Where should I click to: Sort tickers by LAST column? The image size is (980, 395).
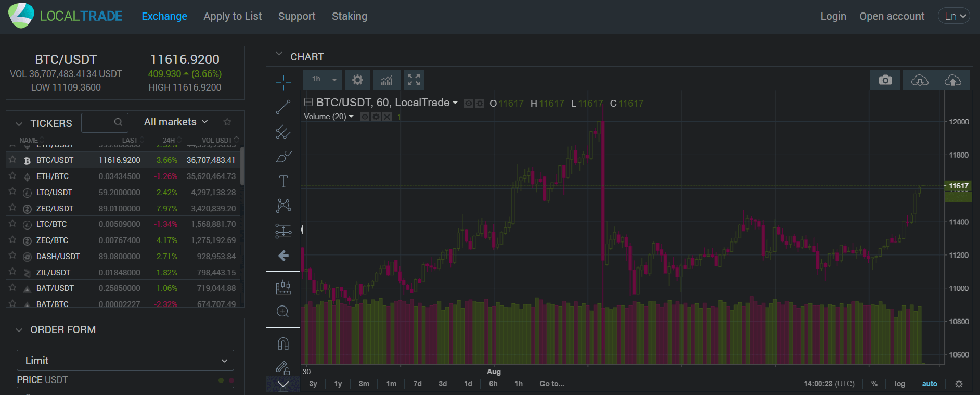(133, 140)
